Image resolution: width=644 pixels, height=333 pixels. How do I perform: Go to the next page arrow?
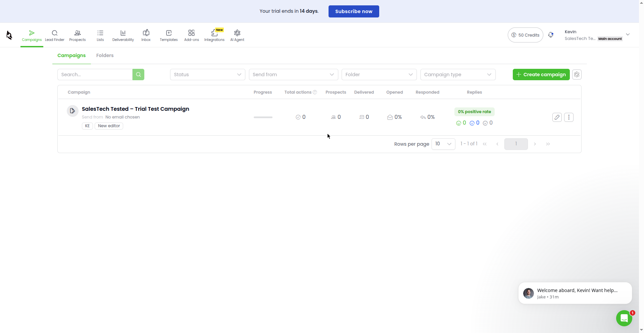[535, 144]
